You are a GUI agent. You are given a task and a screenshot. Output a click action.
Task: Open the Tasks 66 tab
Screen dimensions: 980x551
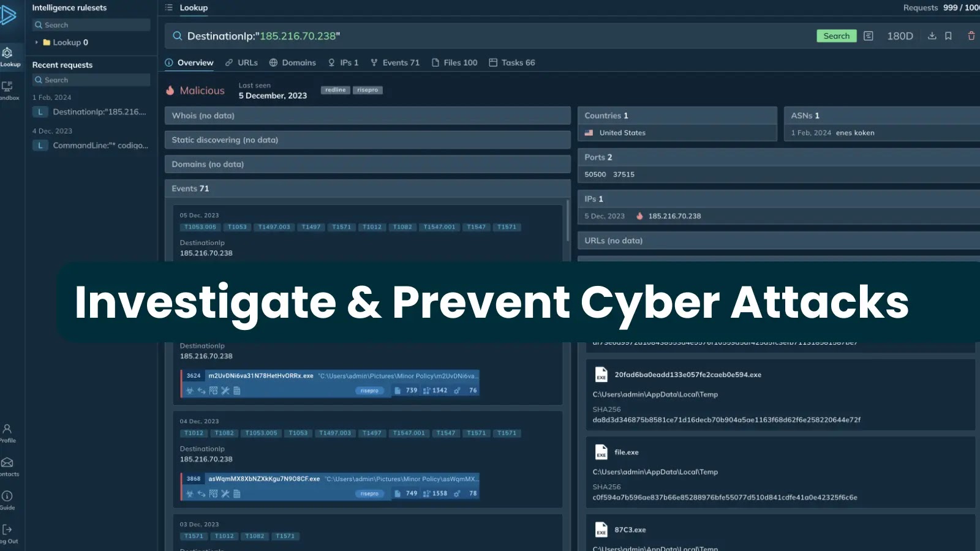(512, 62)
